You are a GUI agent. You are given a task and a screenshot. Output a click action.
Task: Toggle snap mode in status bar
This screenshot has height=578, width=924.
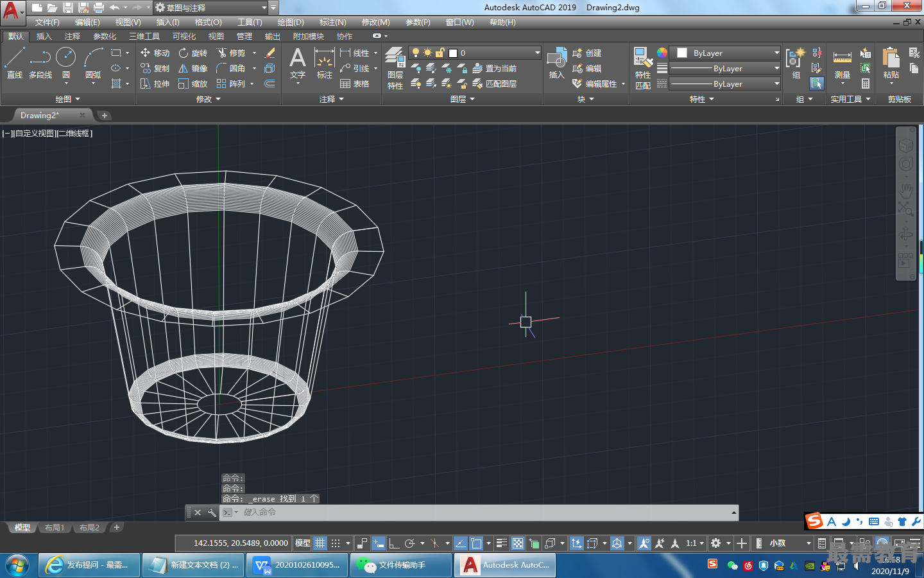coord(336,543)
